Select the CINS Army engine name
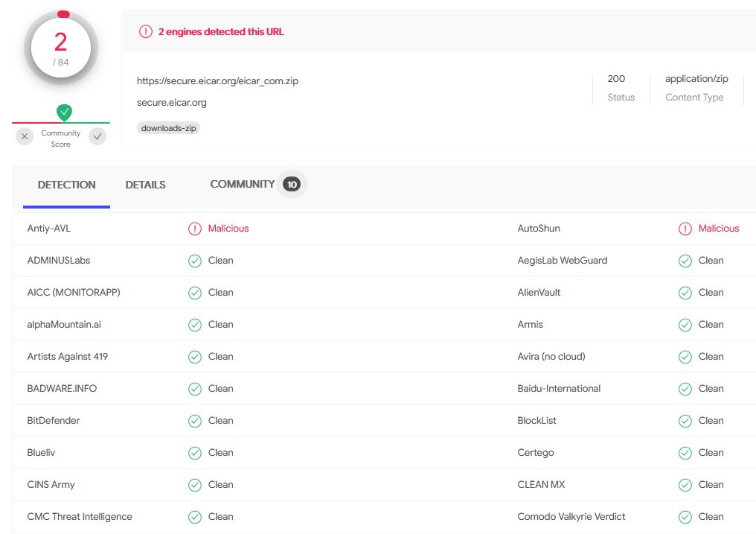 [x=51, y=484]
